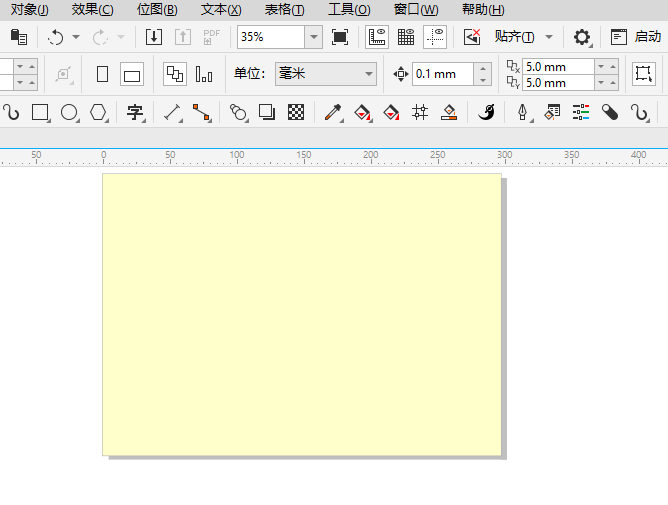Image resolution: width=668 pixels, height=505 pixels.
Task: Apply page layout to all pages
Action: (175, 75)
